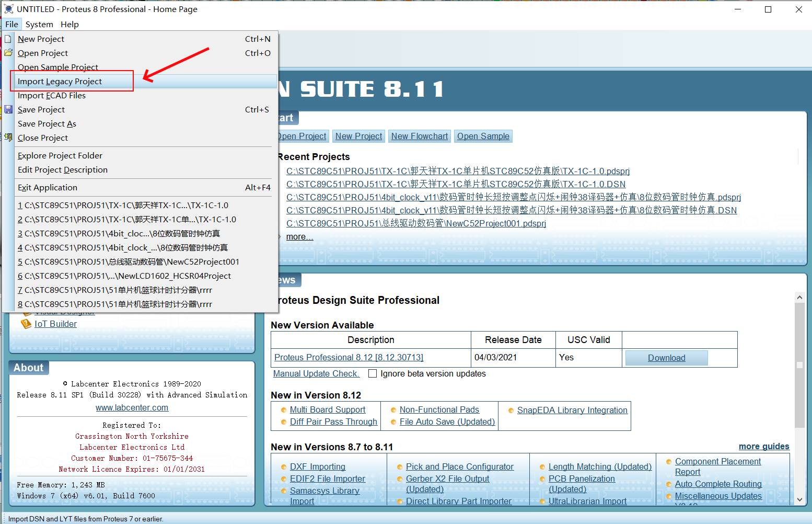The height and width of the screenshot is (524, 812).
Task: Open the www.labcenter.com link
Action: pos(132,407)
